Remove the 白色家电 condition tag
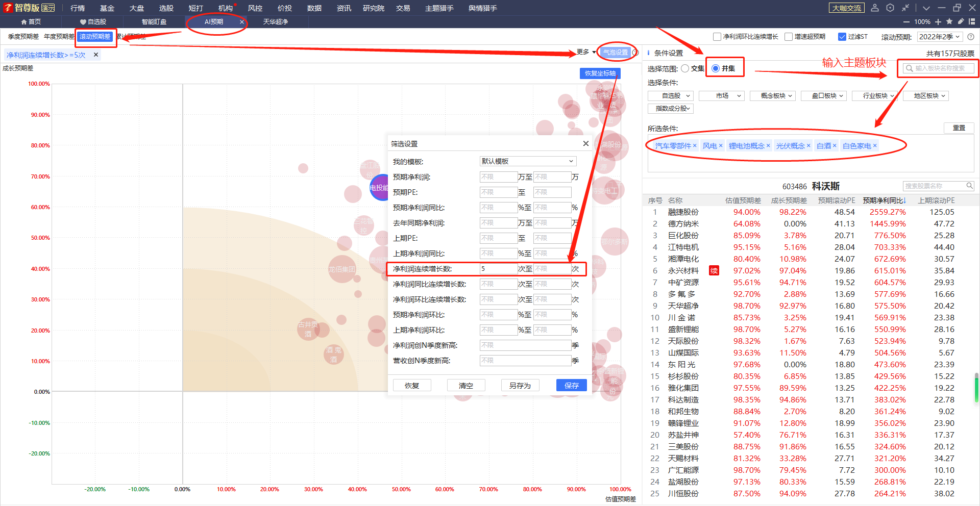This screenshot has height=506, width=980. pos(875,145)
